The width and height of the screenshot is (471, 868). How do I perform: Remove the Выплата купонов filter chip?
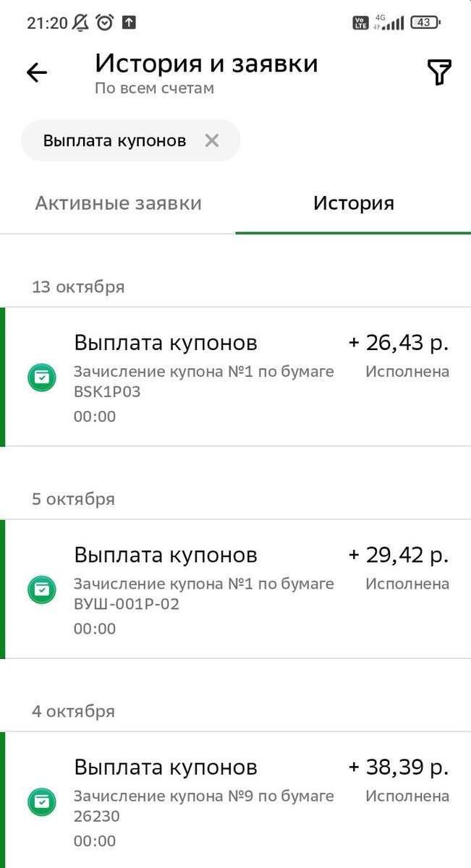click(211, 140)
